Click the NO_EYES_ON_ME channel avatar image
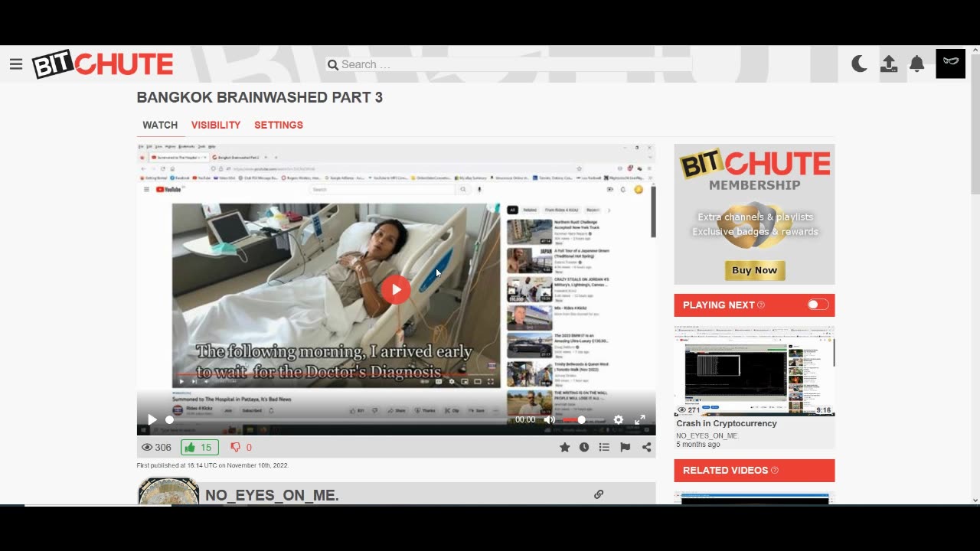Screen dimensions: 980x551 168,491
